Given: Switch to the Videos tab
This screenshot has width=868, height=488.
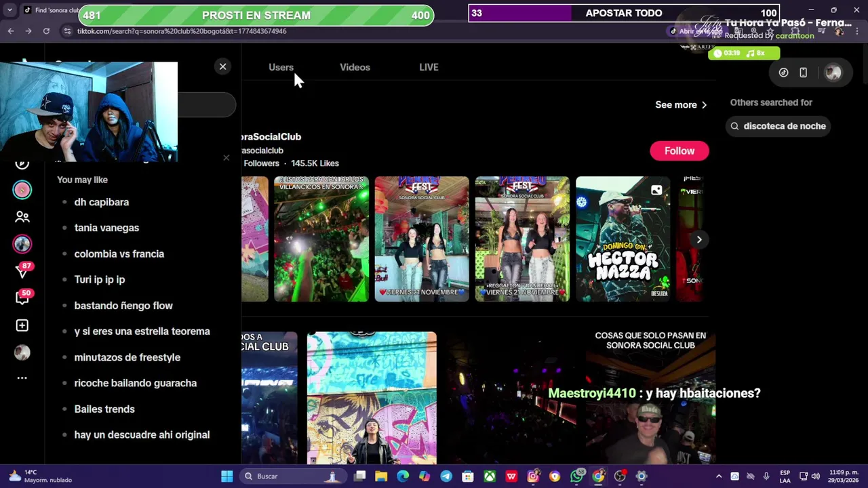Looking at the screenshot, I should [355, 67].
